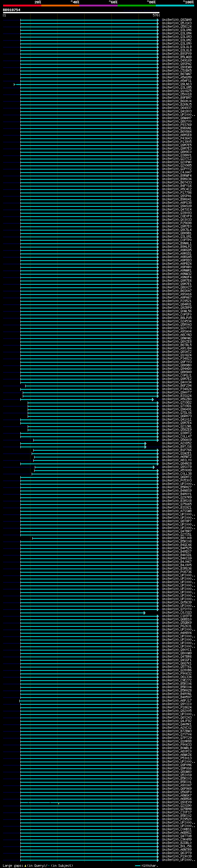
Task: Click the UniRef100_A4H8V4 label
Action: tap(176, 633)
